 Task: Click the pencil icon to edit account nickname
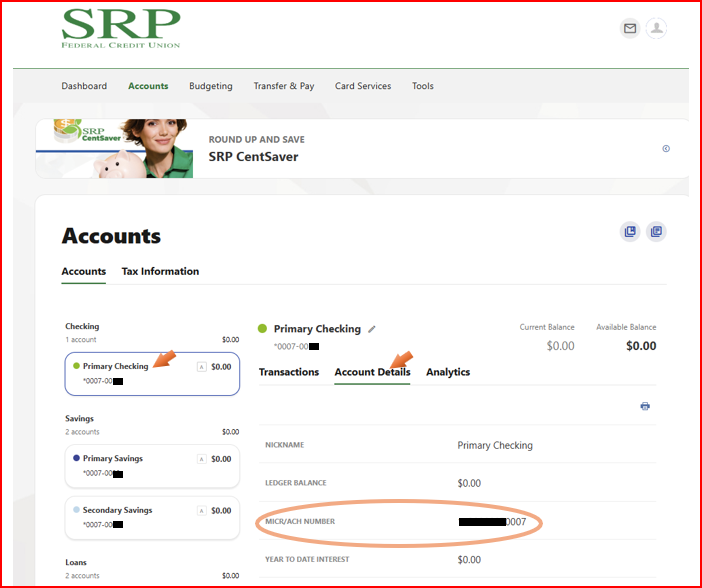click(372, 329)
